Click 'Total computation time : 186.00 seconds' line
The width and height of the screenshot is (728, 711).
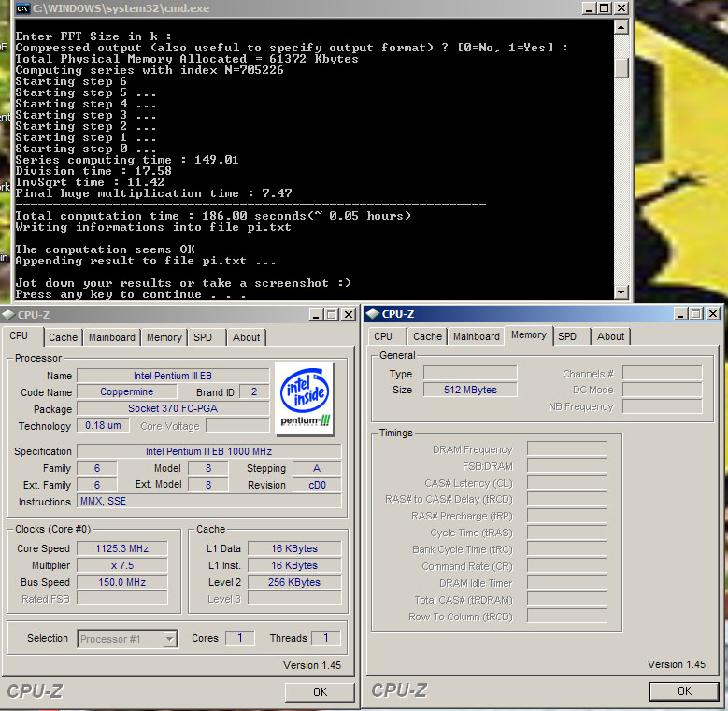[213, 216]
